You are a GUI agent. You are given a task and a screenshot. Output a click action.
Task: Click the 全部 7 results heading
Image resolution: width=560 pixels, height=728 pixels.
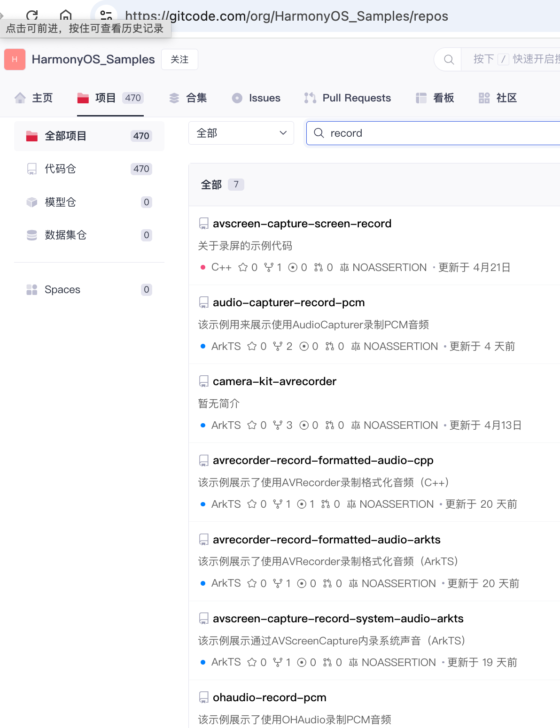point(222,185)
